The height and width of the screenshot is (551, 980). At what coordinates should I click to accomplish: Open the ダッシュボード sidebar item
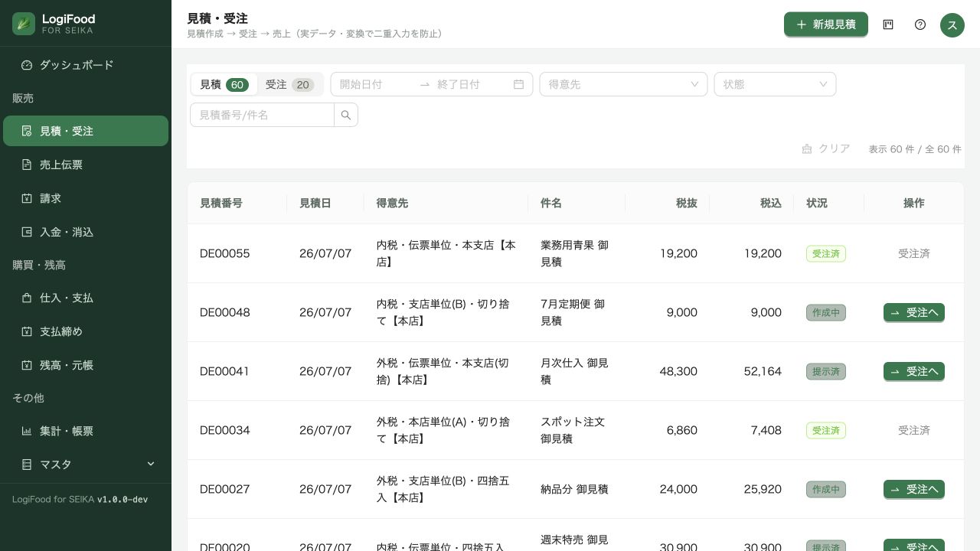[86, 65]
